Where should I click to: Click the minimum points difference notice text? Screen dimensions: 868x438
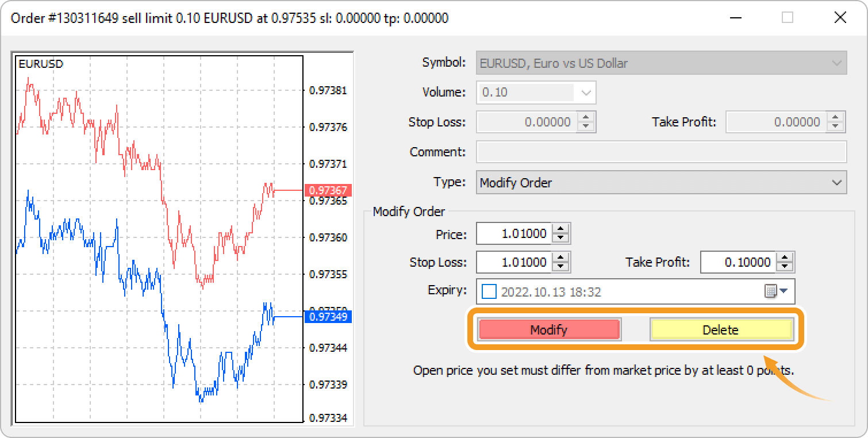pos(604,370)
